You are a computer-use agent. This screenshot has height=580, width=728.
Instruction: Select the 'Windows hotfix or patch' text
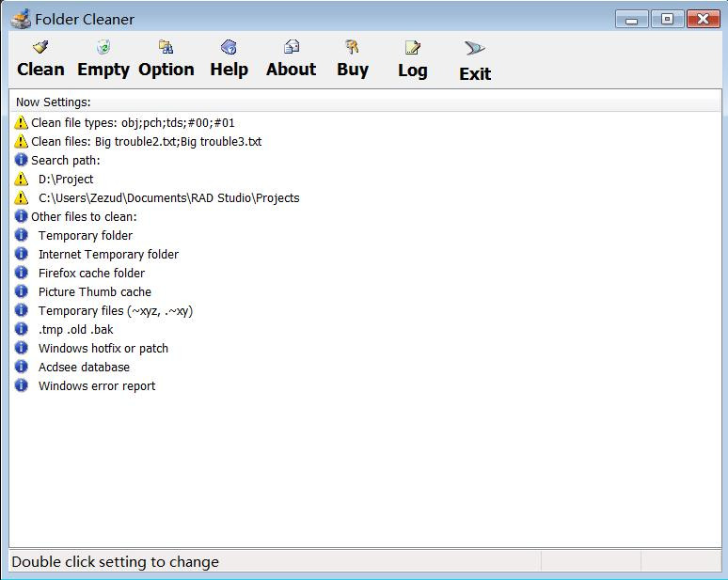click(103, 349)
